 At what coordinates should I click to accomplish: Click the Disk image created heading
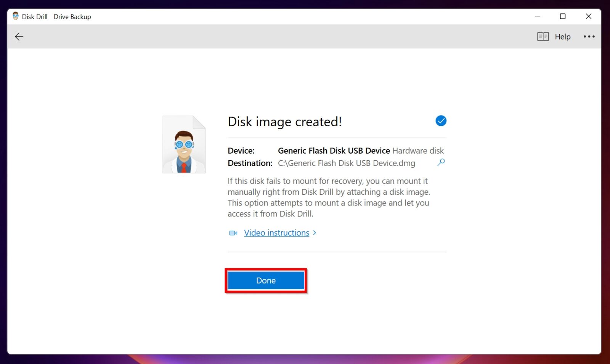coord(285,122)
